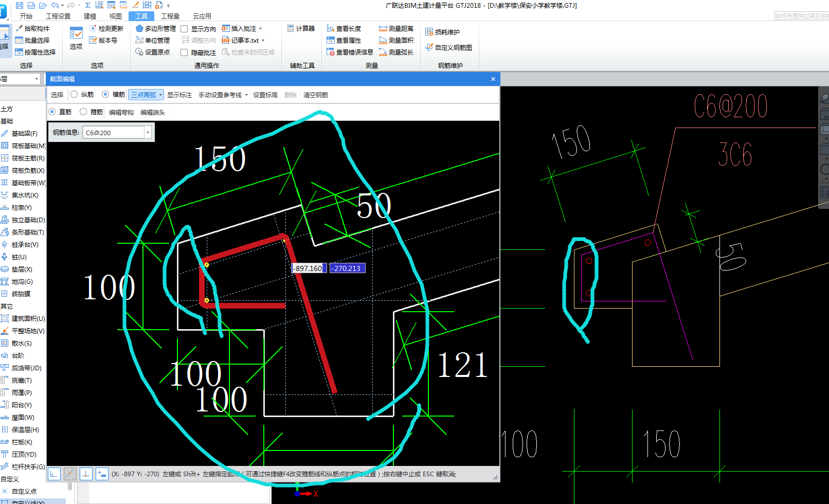This screenshot has height=504, width=829.
Task: Select 独立基础(D) in the component list
Action: pyautogui.click(x=23, y=220)
